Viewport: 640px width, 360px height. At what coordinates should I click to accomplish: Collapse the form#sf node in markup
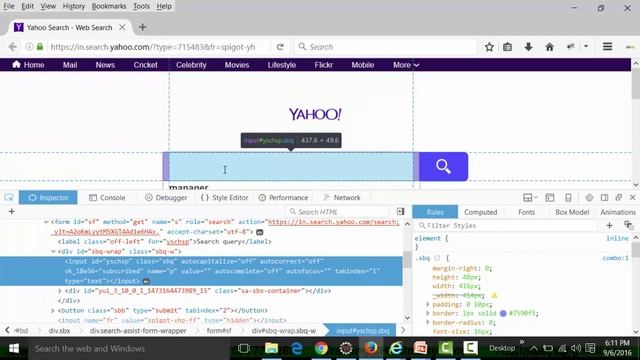46,222
